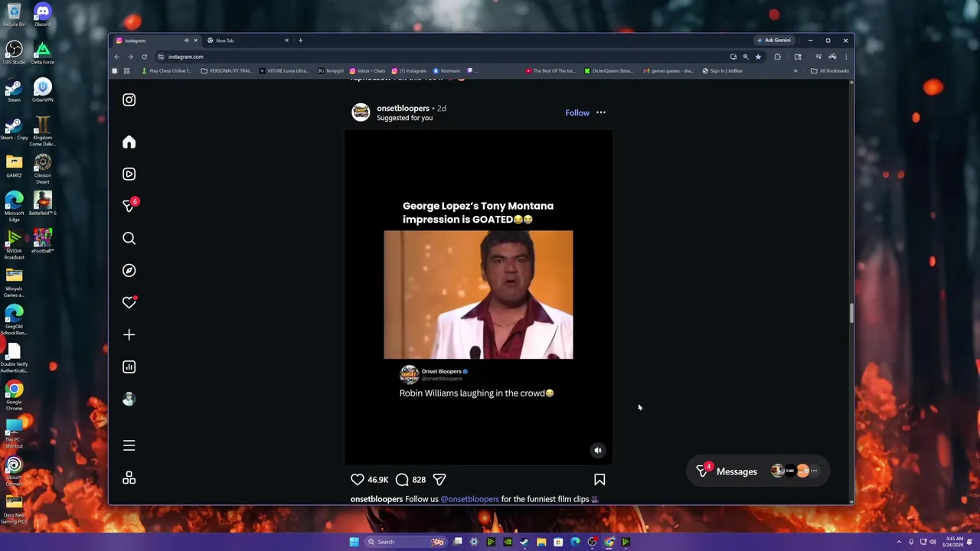Open Instagram search from sidebar magnifier
The width and height of the screenshot is (980, 551).
pos(129,238)
